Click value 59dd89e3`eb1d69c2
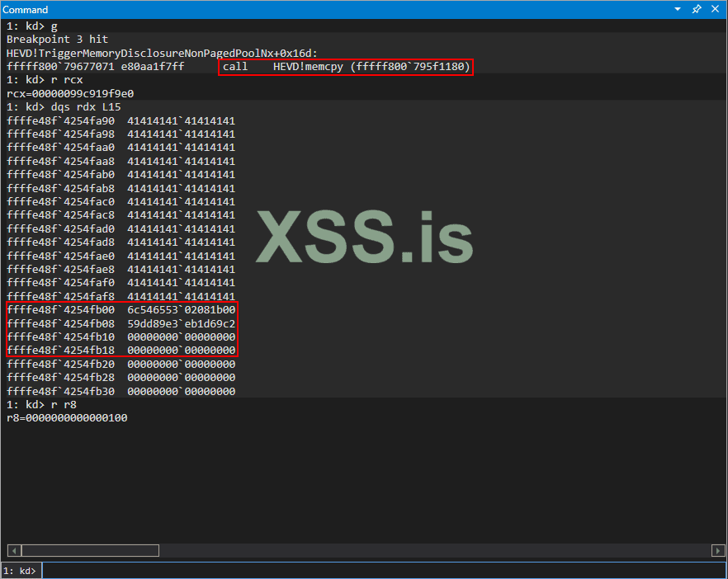728x579 pixels. click(181, 323)
